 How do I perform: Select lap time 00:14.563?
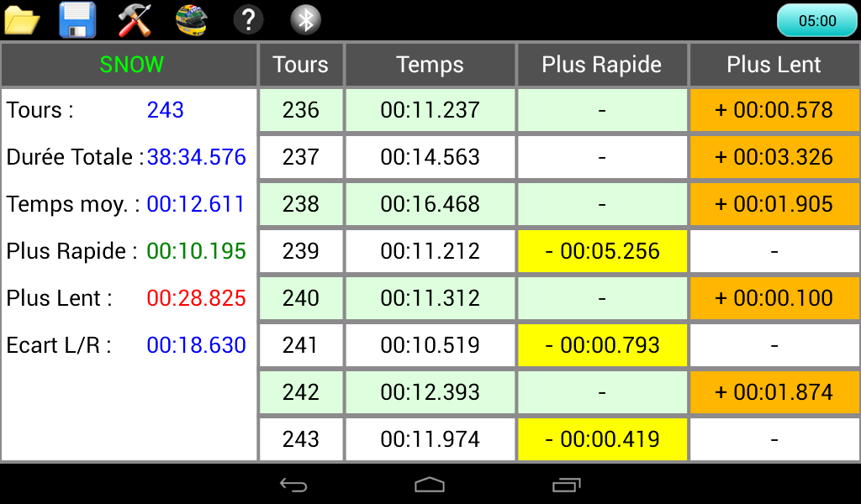coord(430,157)
